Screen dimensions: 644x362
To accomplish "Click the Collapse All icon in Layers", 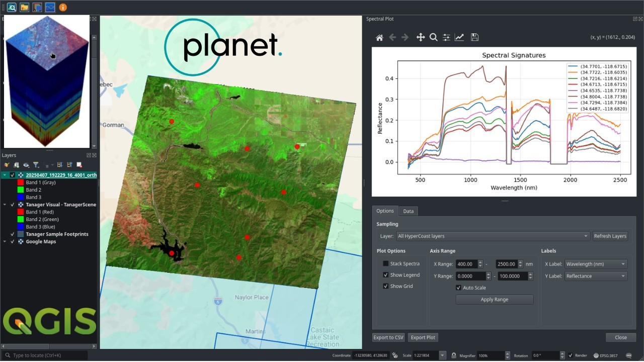I will tap(69, 165).
